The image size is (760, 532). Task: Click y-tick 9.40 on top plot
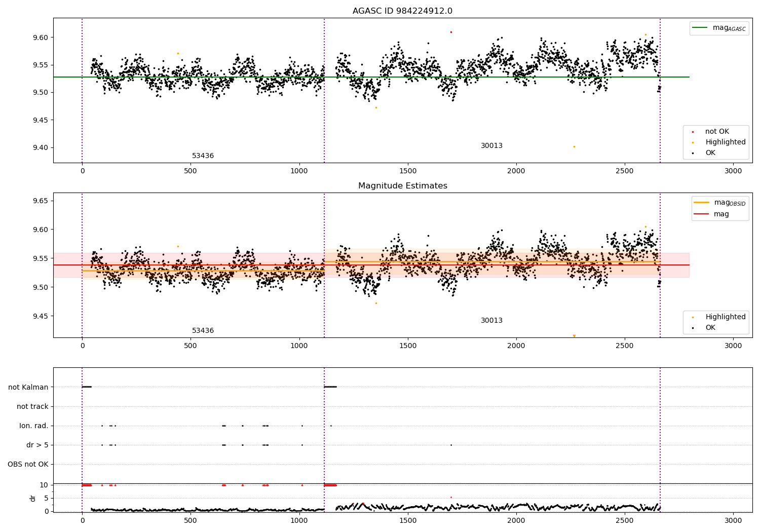coord(41,148)
